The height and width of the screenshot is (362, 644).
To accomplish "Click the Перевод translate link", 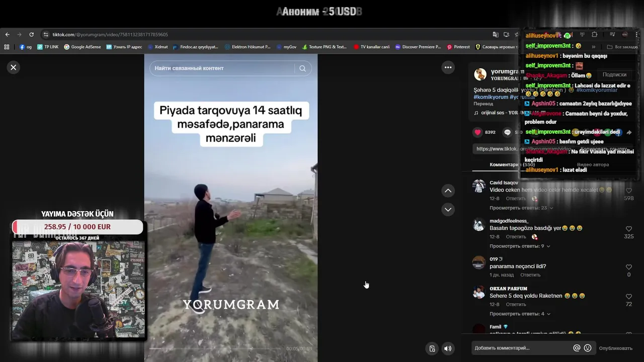I will 483,104.
